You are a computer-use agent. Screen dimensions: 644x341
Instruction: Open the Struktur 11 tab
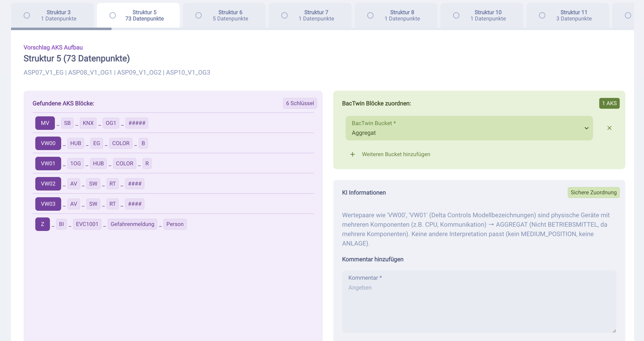573,15
